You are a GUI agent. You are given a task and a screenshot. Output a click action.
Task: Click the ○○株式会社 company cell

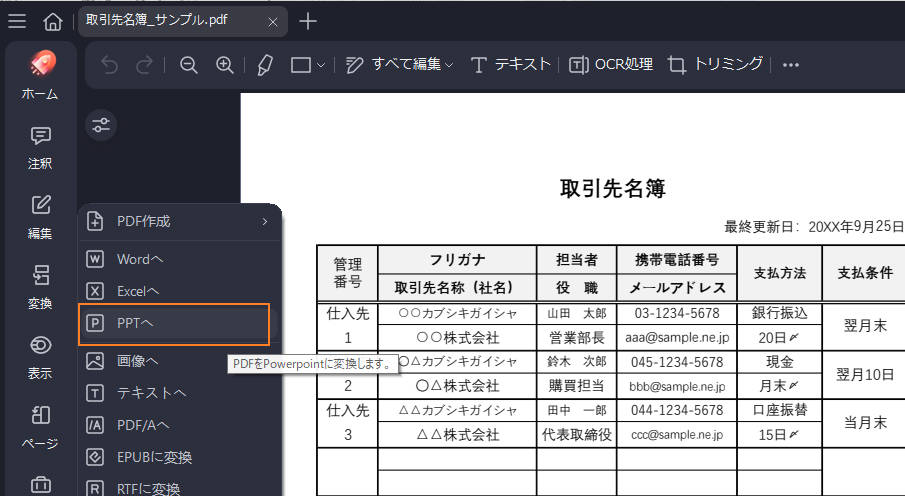click(x=458, y=338)
